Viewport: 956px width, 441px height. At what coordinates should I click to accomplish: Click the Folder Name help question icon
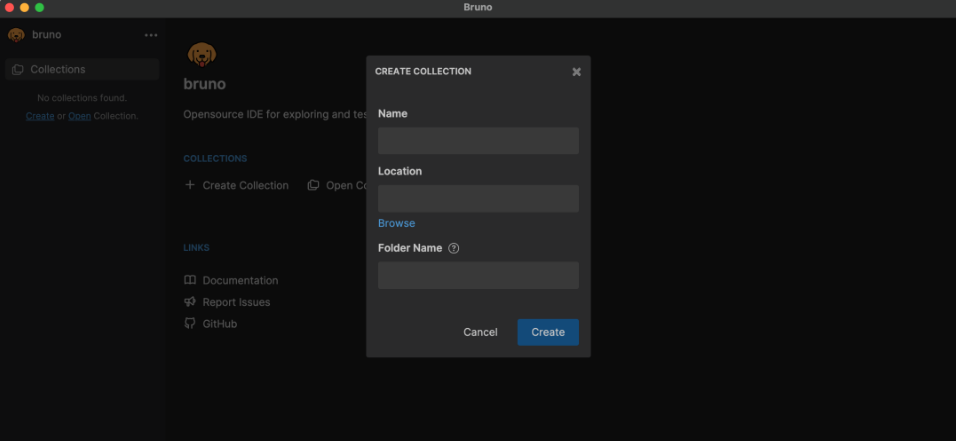click(454, 248)
